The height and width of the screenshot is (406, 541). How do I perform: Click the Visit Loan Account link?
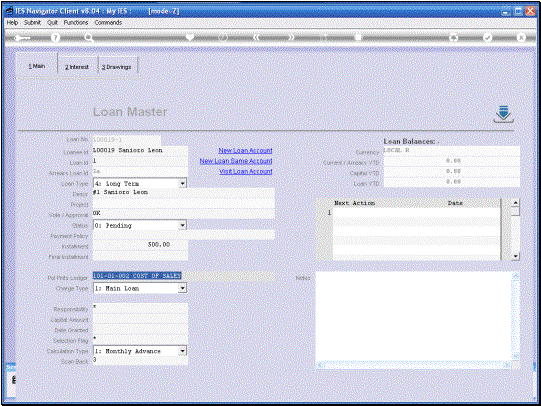pyautogui.click(x=246, y=171)
